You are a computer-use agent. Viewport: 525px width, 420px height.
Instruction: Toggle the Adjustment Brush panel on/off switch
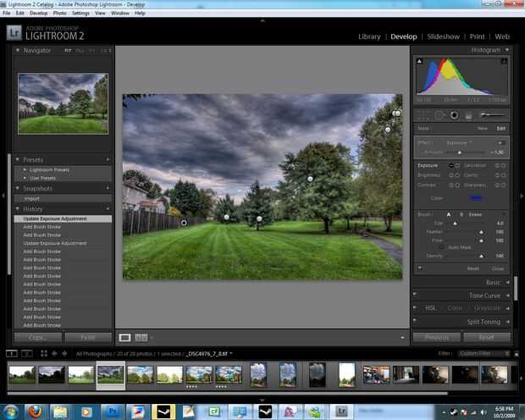[x=419, y=268]
